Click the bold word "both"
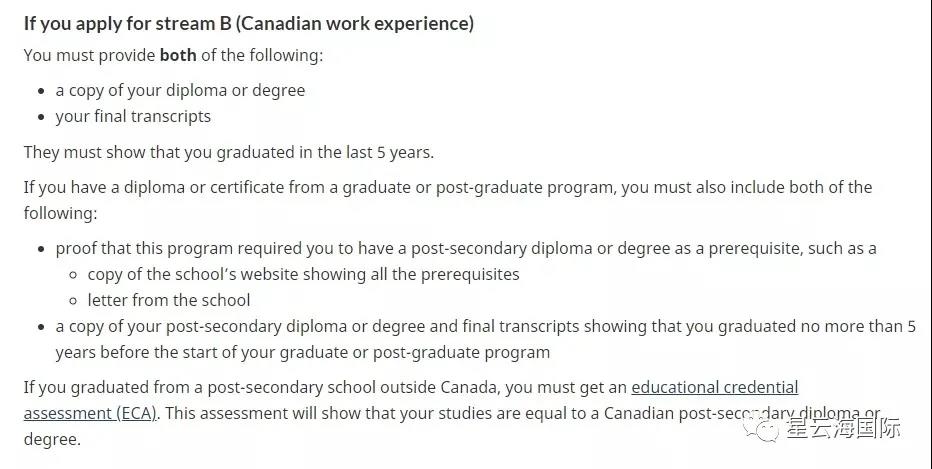Viewport: 932px width, 469px height. [x=178, y=55]
